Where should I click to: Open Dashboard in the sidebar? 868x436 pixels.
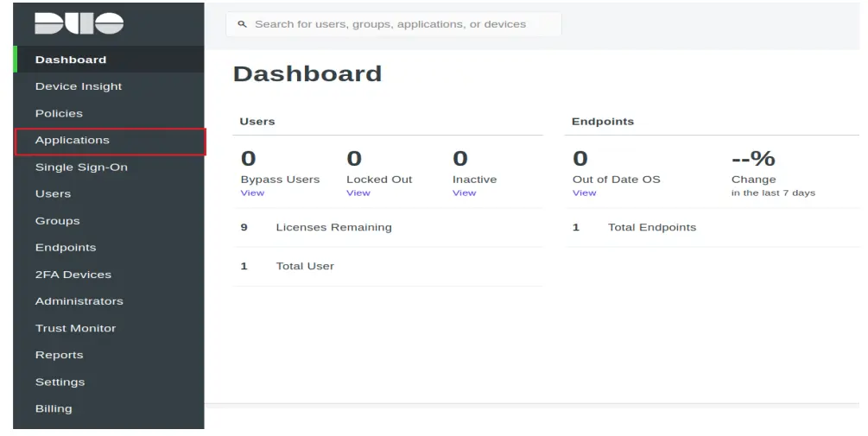coord(109,60)
